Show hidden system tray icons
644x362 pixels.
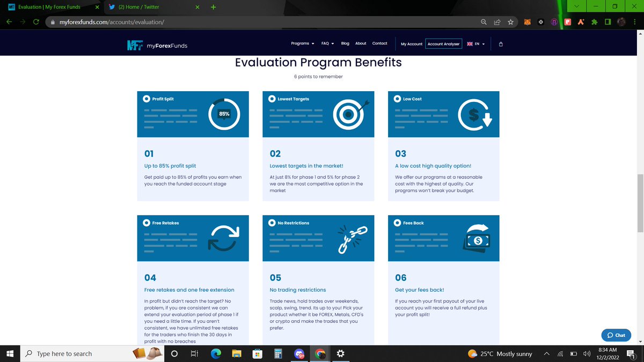click(x=546, y=354)
